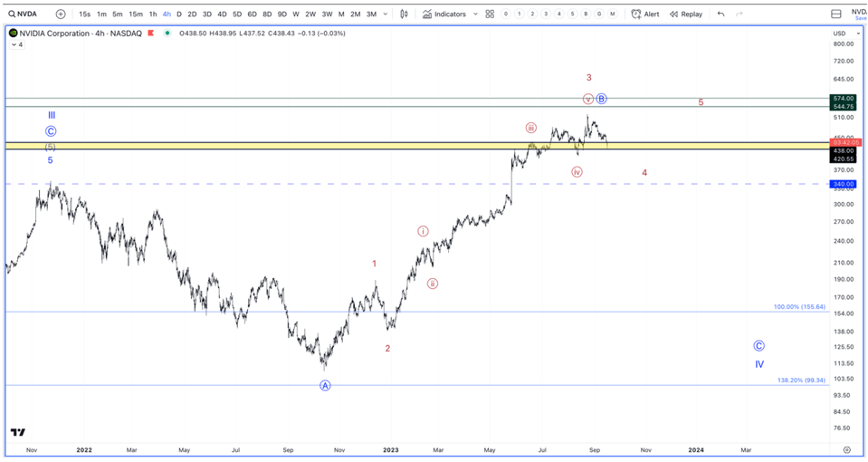Open the candlestick chart style picker

404,14
